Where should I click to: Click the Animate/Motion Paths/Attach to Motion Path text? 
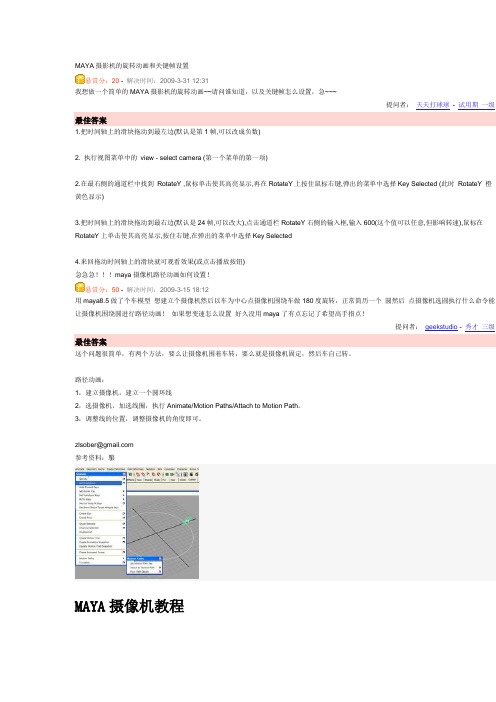233,406
